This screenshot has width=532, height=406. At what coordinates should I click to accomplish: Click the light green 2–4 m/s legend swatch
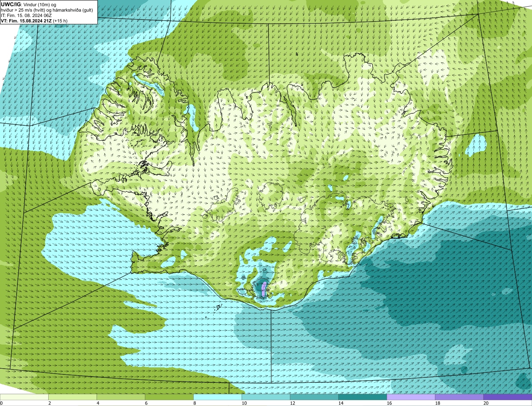[72, 397]
